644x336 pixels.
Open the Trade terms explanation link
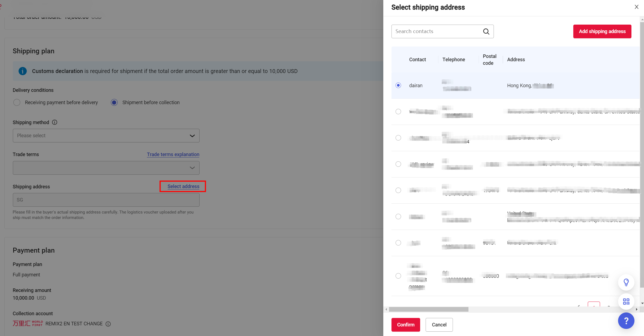tap(173, 154)
